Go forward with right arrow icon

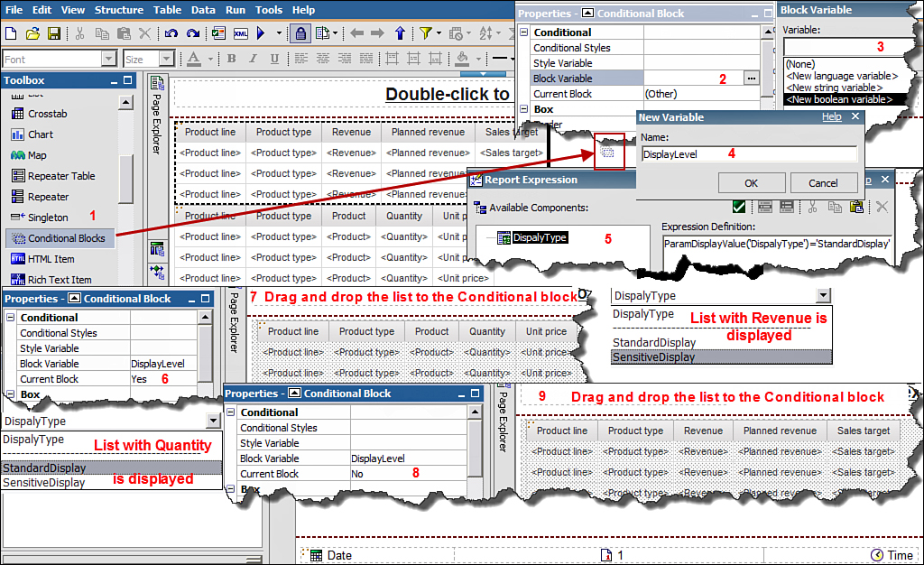(x=378, y=33)
